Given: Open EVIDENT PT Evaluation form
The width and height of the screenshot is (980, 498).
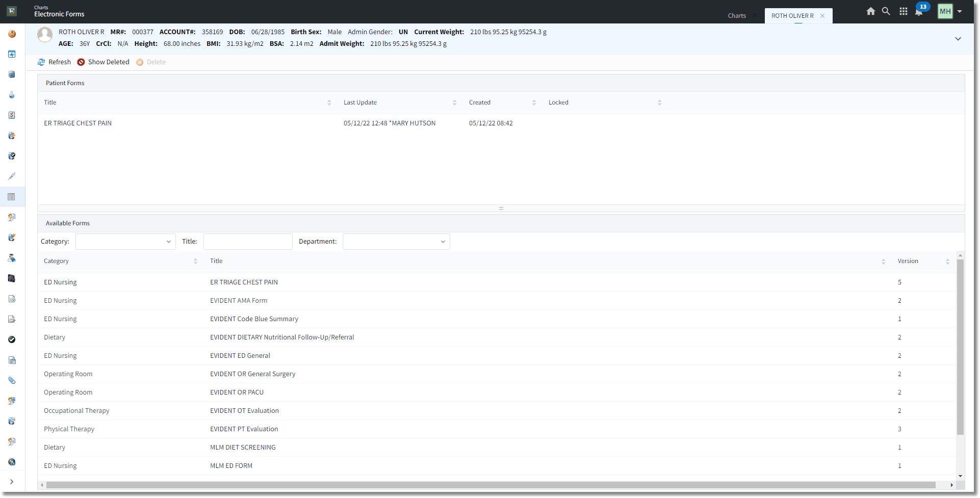Looking at the screenshot, I should [x=244, y=429].
